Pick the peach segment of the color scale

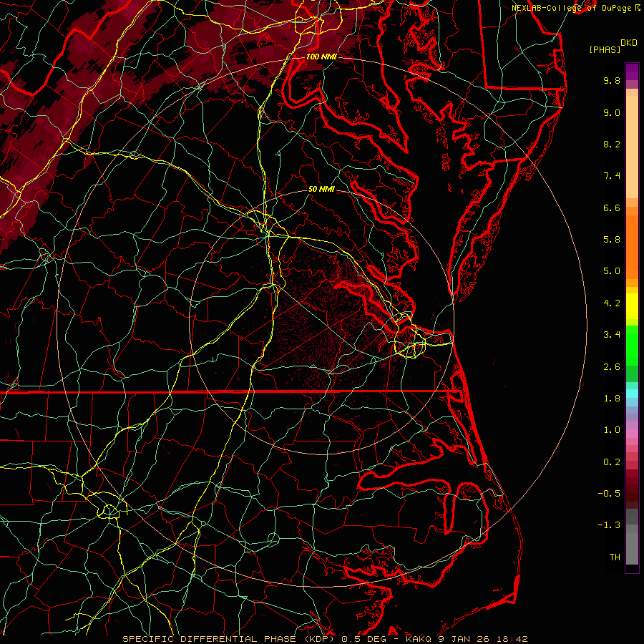click(x=632, y=147)
